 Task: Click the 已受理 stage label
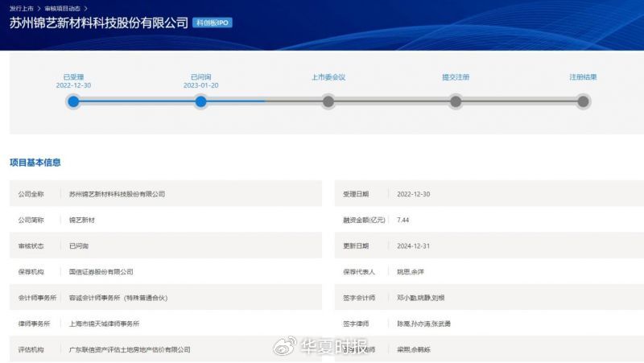[73, 76]
